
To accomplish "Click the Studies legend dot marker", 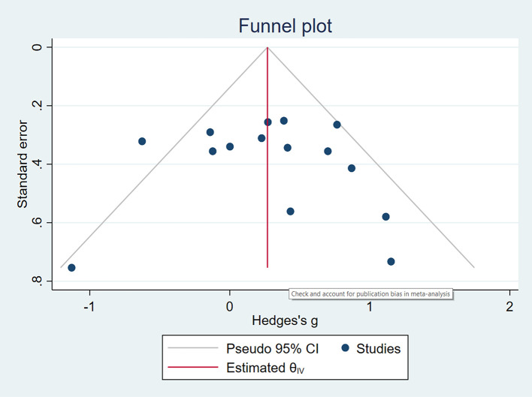I will click(346, 348).
